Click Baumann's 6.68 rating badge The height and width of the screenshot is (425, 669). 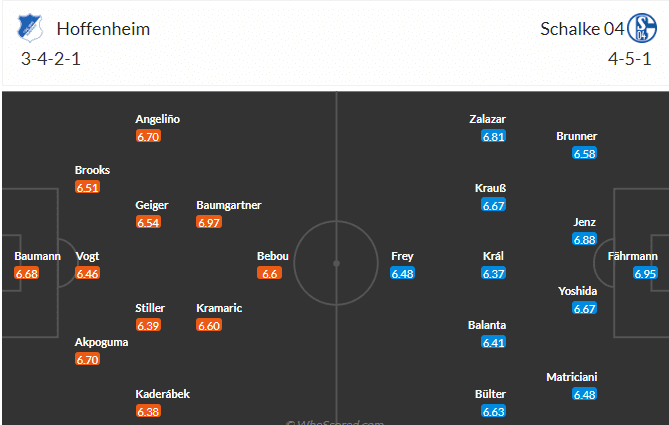point(27,273)
